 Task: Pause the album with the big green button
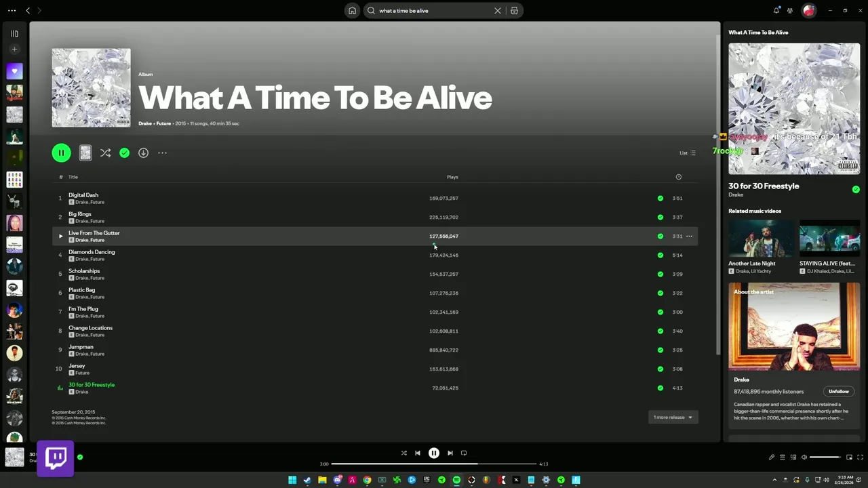point(61,153)
